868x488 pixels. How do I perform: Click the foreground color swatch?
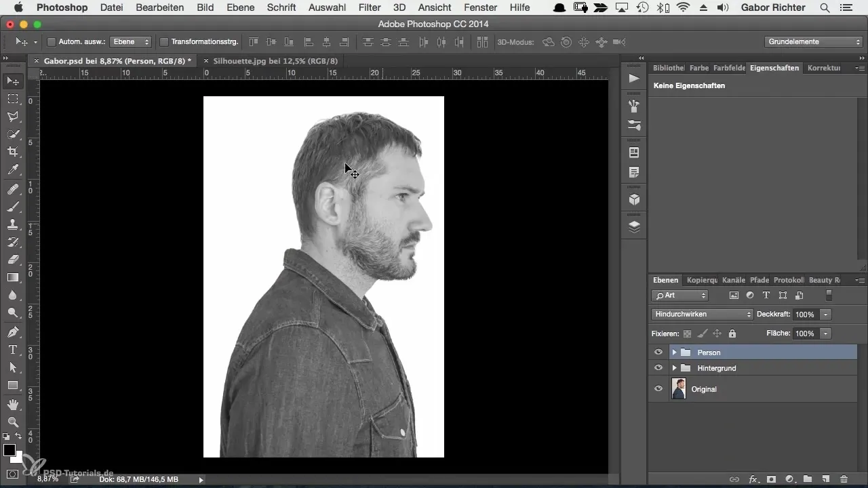point(9,450)
